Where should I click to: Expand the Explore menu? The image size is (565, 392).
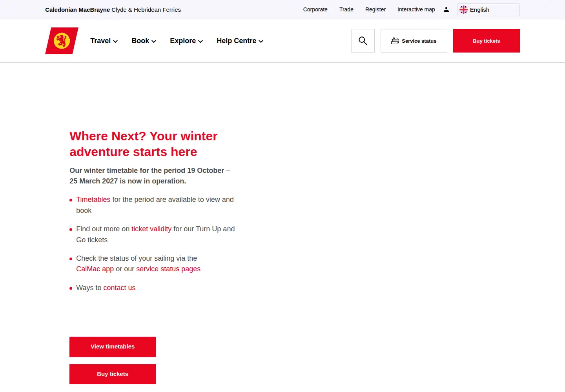click(x=186, y=41)
